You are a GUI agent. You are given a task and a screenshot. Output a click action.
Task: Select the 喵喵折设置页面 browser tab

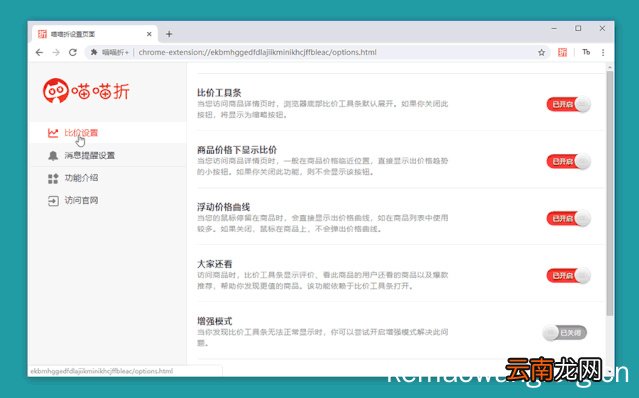pyautogui.click(x=95, y=34)
